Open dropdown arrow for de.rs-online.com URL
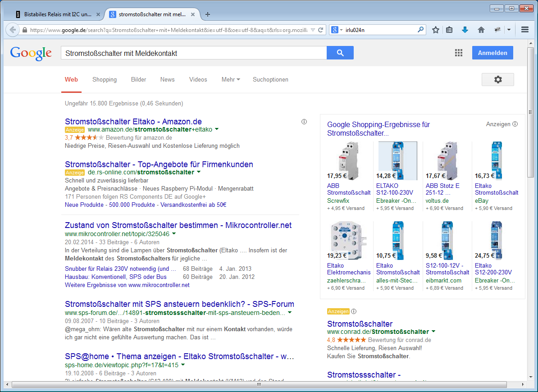 (199, 172)
